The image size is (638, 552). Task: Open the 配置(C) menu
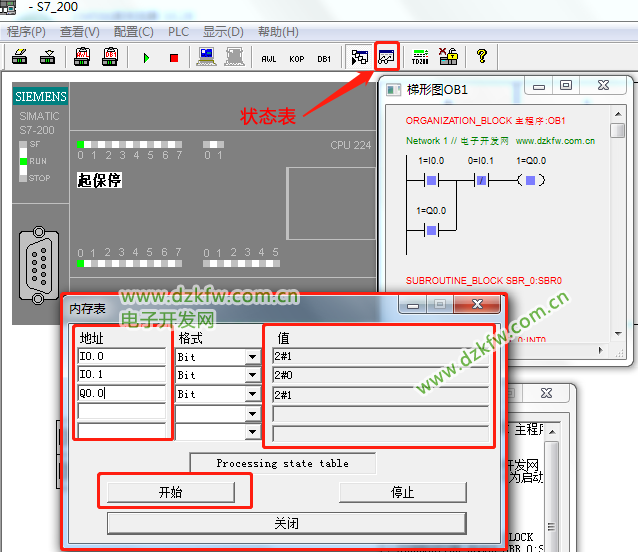(x=133, y=32)
